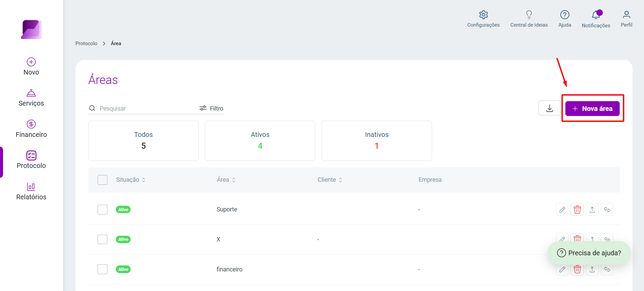Select the Inativos card
The width and height of the screenshot is (644, 291).
[x=377, y=141]
